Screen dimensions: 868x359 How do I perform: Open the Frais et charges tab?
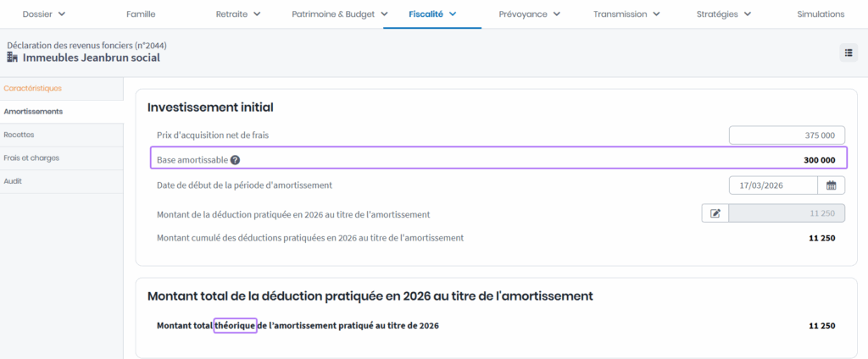[x=31, y=157]
